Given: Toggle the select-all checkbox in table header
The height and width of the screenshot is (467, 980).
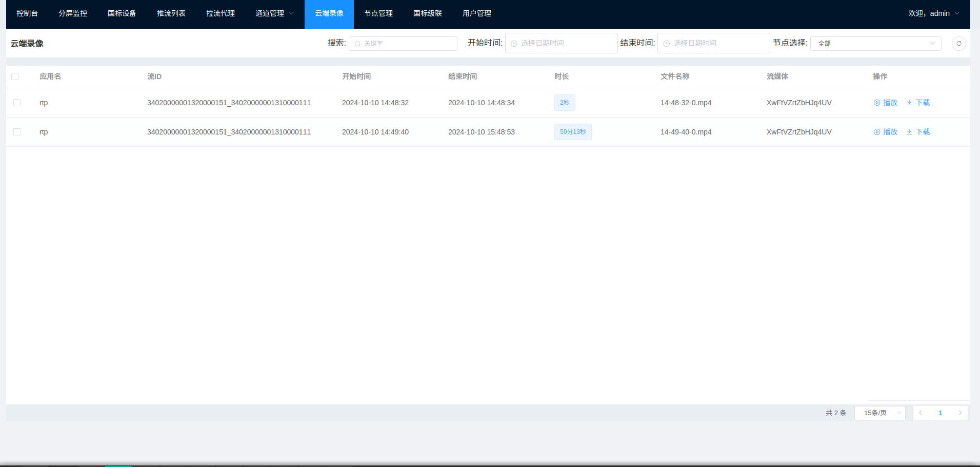Looking at the screenshot, I should tap(15, 76).
